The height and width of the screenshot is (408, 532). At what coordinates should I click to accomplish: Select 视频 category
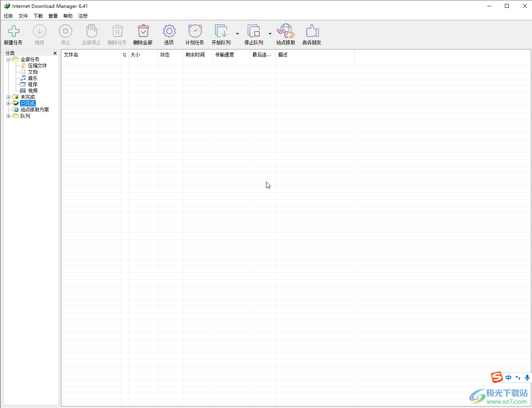click(x=33, y=91)
